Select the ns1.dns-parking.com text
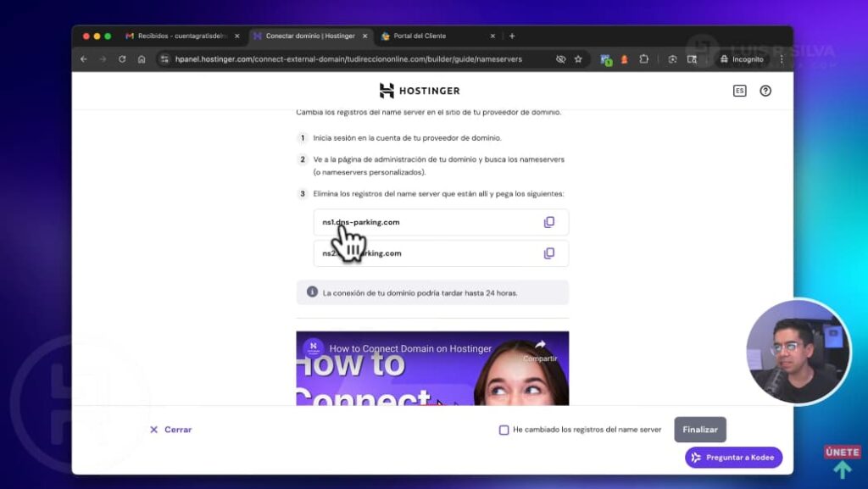 click(x=361, y=222)
